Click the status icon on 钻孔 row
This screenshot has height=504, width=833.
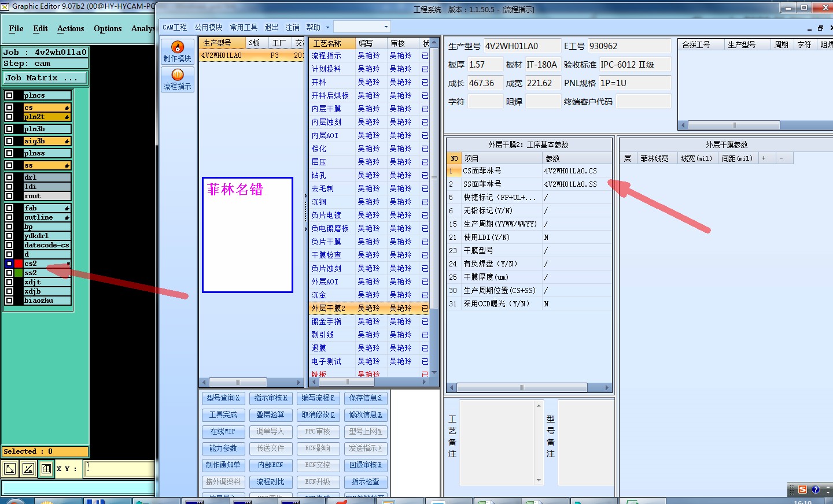tap(425, 175)
